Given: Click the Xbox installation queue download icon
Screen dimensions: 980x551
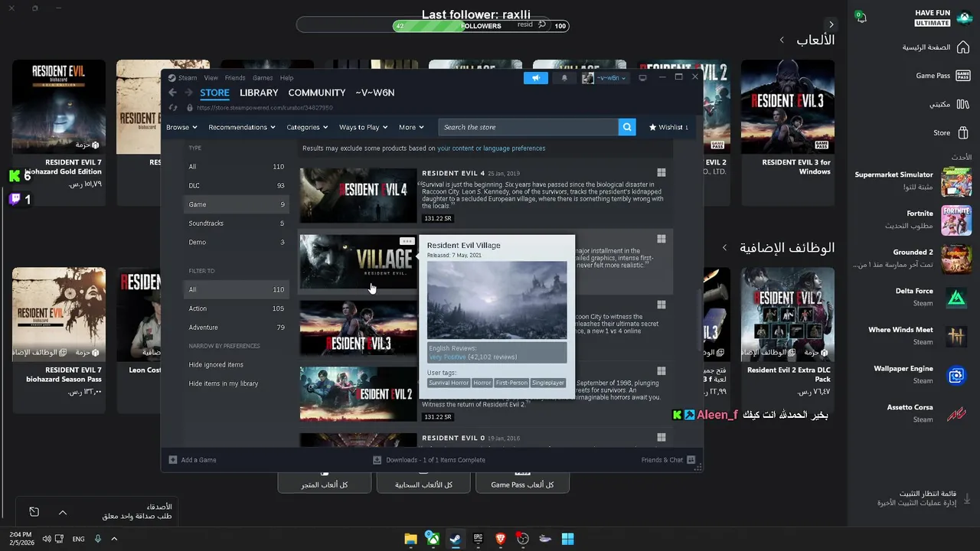Looking at the screenshot, I should tap(966, 498).
